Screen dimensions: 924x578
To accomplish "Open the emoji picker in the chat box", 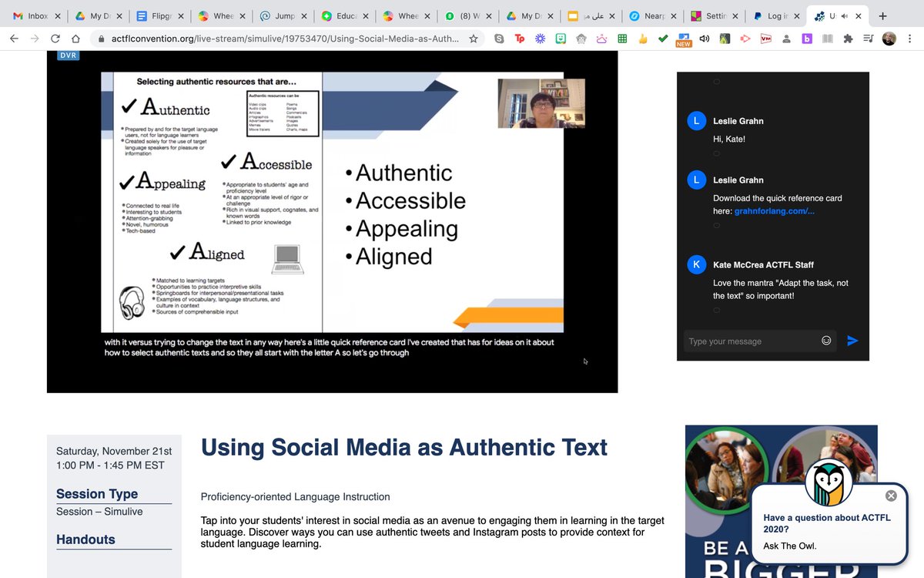I will (x=826, y=340).
